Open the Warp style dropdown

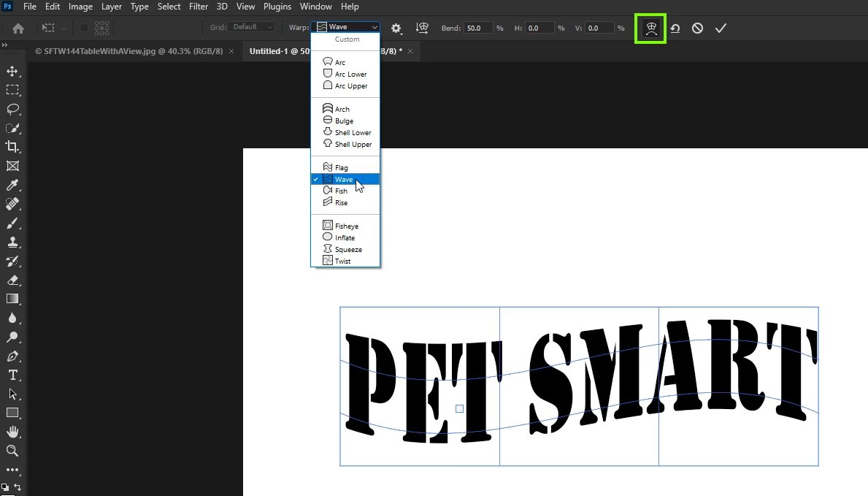tap(347, 27)
